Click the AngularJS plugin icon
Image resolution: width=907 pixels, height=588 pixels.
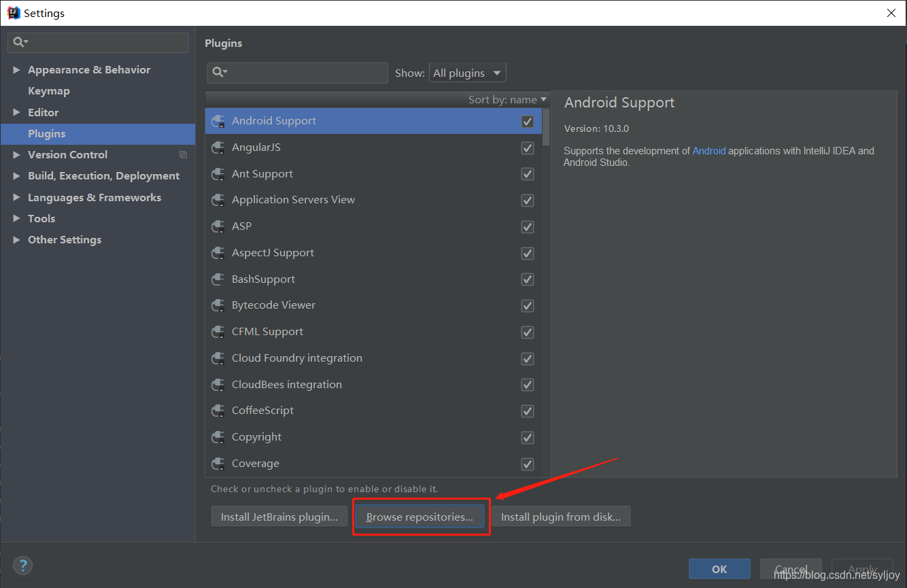218,148
